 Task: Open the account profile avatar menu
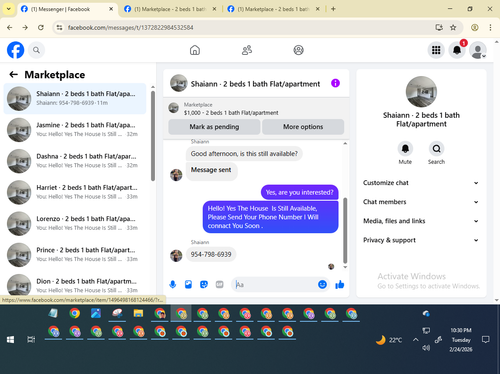click(478, 50)
